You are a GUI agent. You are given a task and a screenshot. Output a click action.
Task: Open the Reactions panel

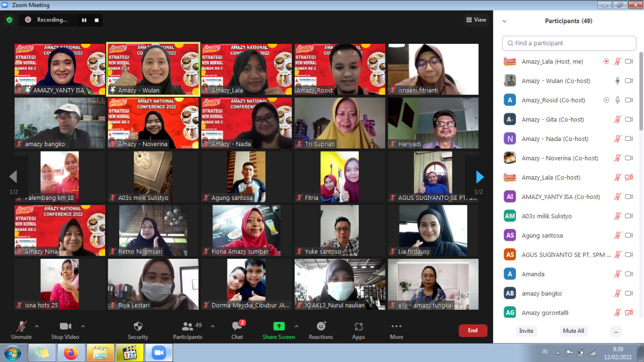tap(320, 330)
